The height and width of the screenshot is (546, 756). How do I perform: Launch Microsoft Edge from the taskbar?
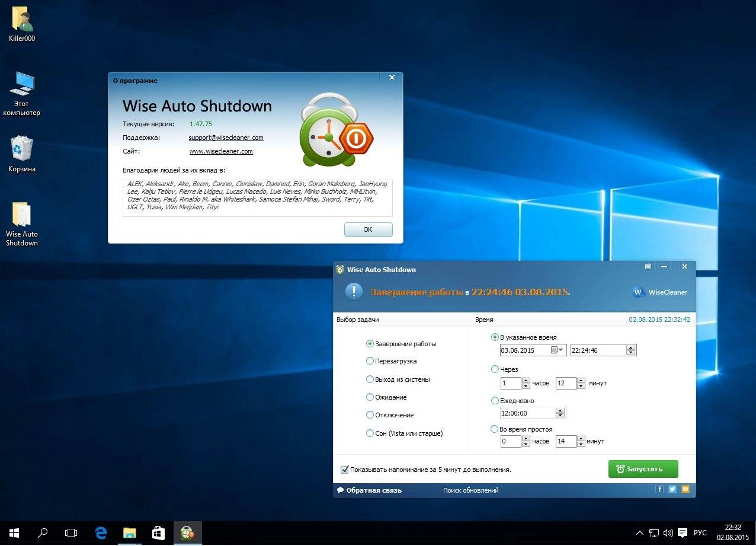[101, 533]
